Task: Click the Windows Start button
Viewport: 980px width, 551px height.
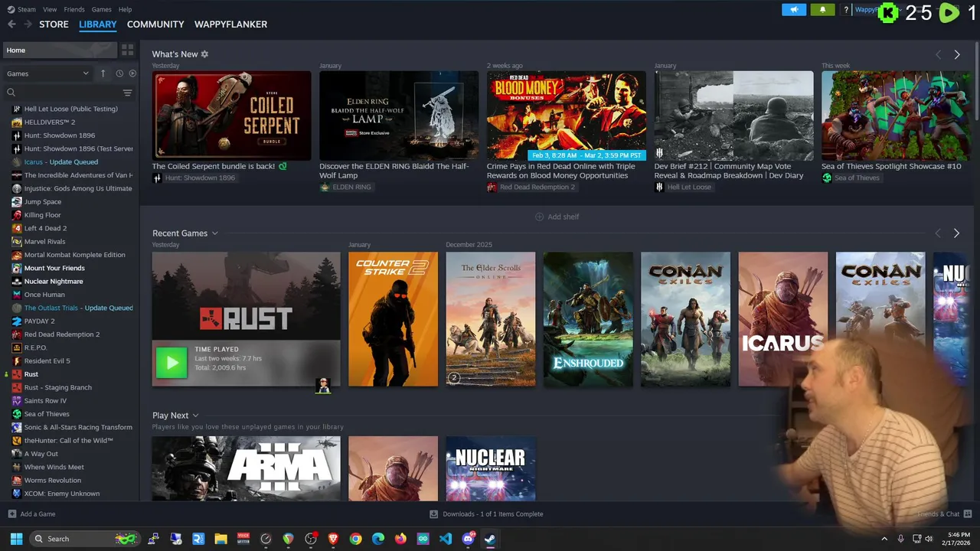Action: 16,539
